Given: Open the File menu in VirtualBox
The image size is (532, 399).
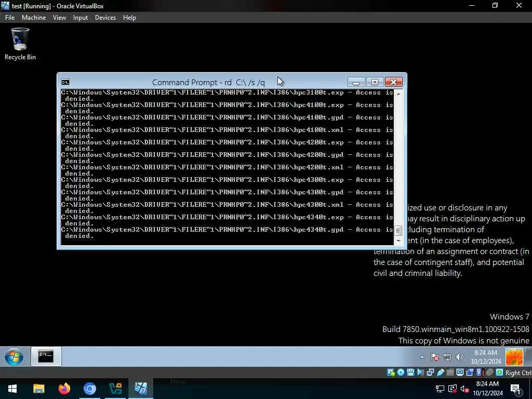Looking at the screenshot, I should point(10,18).
